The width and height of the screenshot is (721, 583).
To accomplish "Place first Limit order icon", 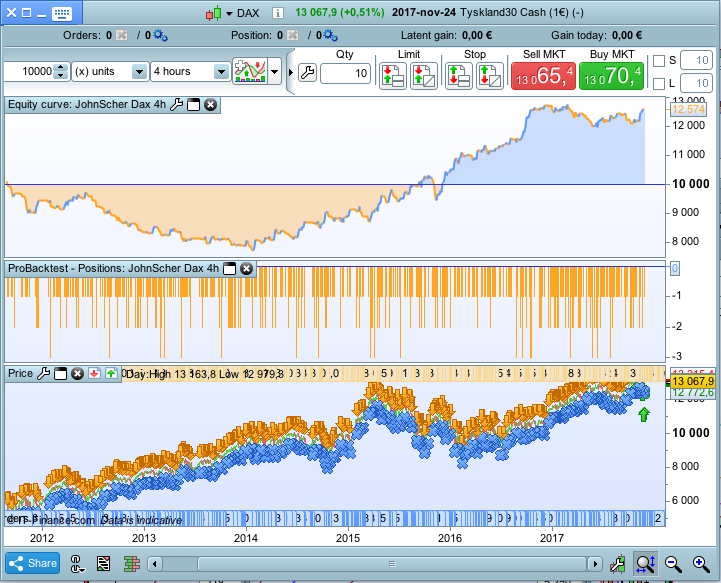I will pos(393,76).
